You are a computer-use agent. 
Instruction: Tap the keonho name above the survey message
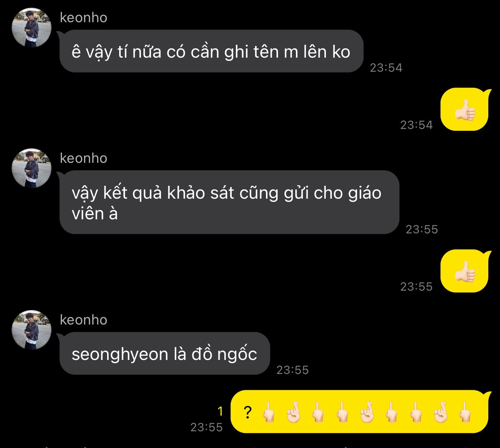tap(83, 158)
